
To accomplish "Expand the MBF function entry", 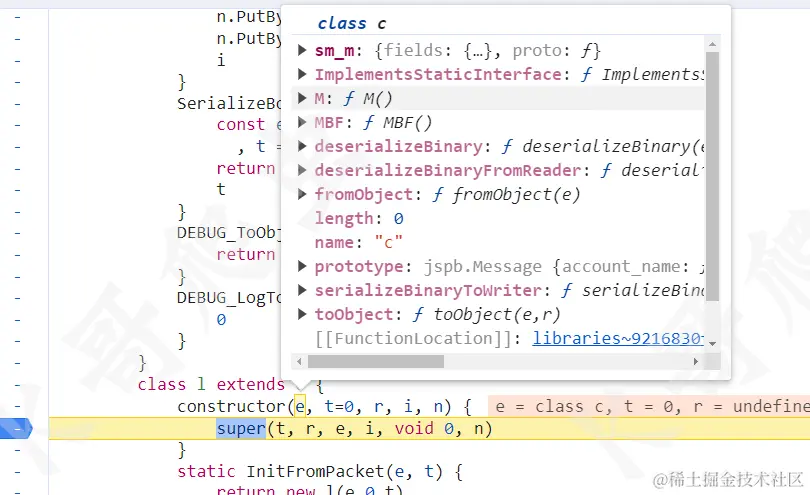I will [302, 122].
